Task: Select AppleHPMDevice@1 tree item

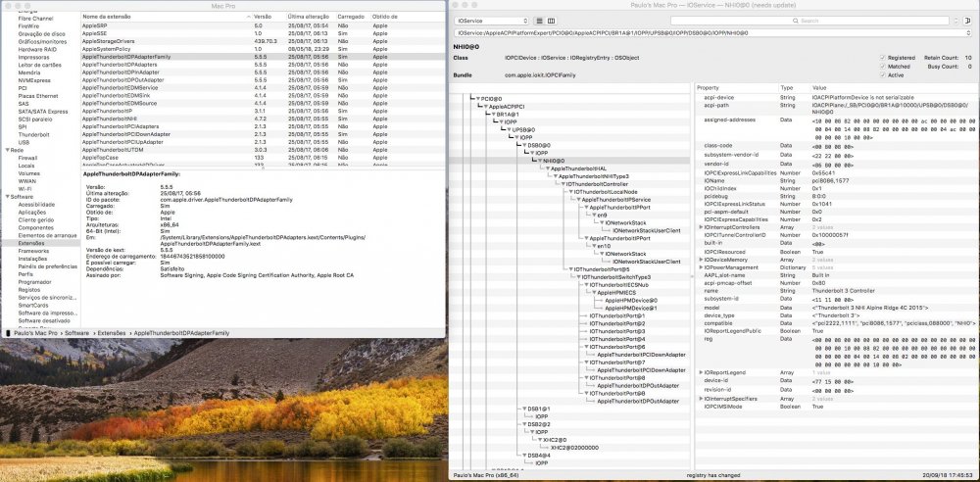Action: (x=631, y=309)
